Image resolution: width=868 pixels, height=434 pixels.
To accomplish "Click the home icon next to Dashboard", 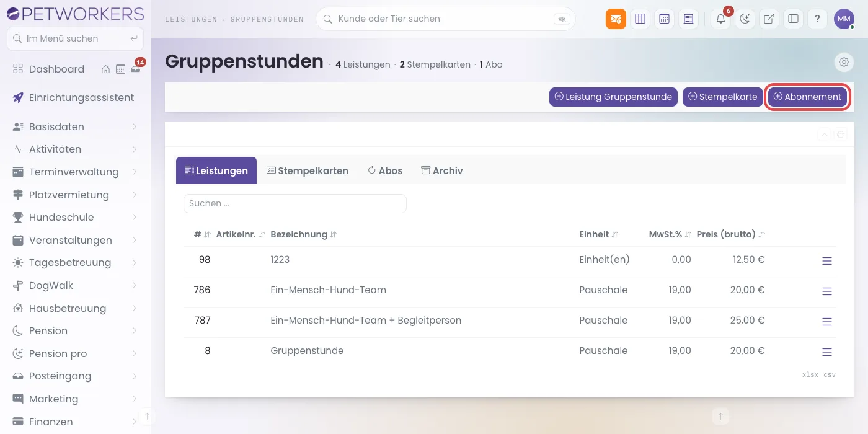I will 106,69.
